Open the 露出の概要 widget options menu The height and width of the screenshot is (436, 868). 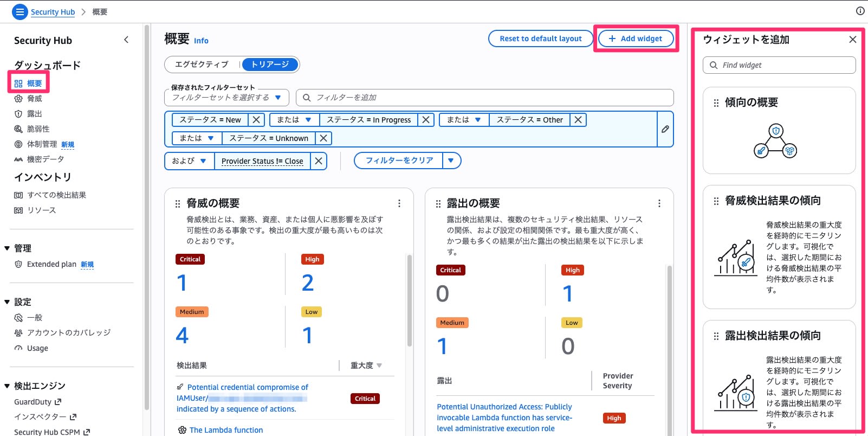click(659, 203)
